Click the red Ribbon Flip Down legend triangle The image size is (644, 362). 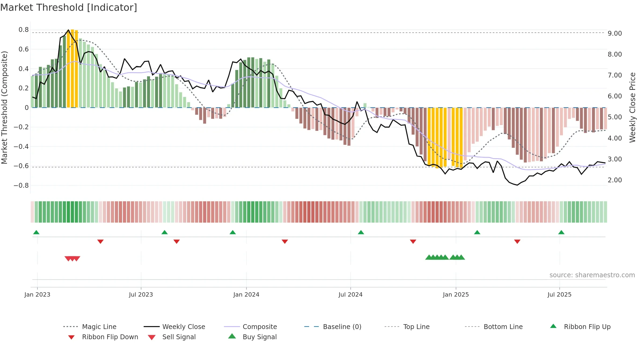(x=71, y=337)
